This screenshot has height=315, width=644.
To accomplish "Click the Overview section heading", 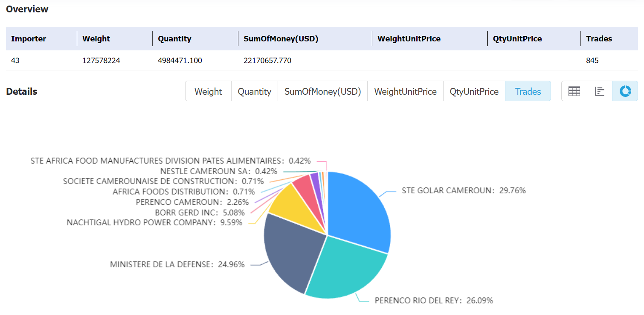I will click(x=27, y=9).
